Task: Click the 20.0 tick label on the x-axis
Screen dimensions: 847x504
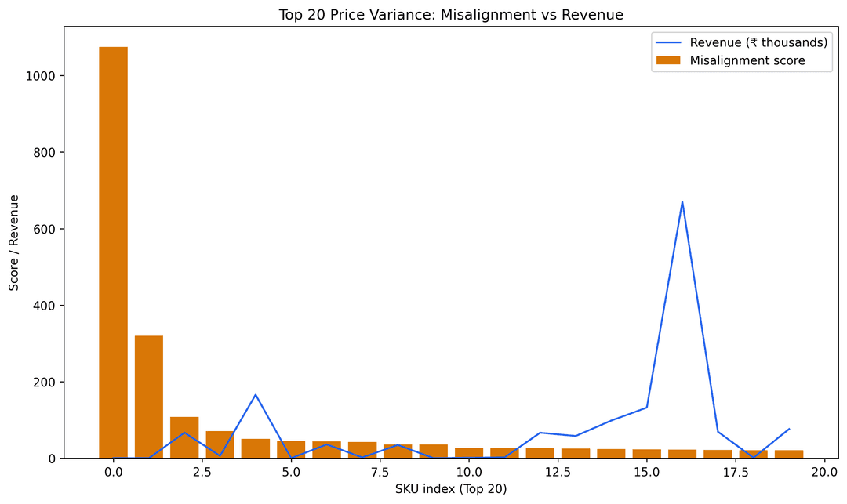Action: pos(823,470)
